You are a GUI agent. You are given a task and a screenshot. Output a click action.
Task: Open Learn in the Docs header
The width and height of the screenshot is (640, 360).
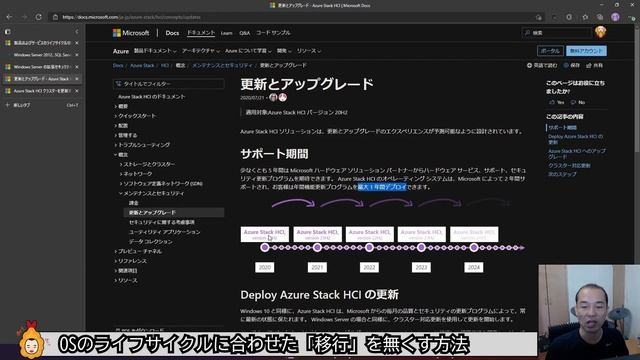(x=227, y=33)
